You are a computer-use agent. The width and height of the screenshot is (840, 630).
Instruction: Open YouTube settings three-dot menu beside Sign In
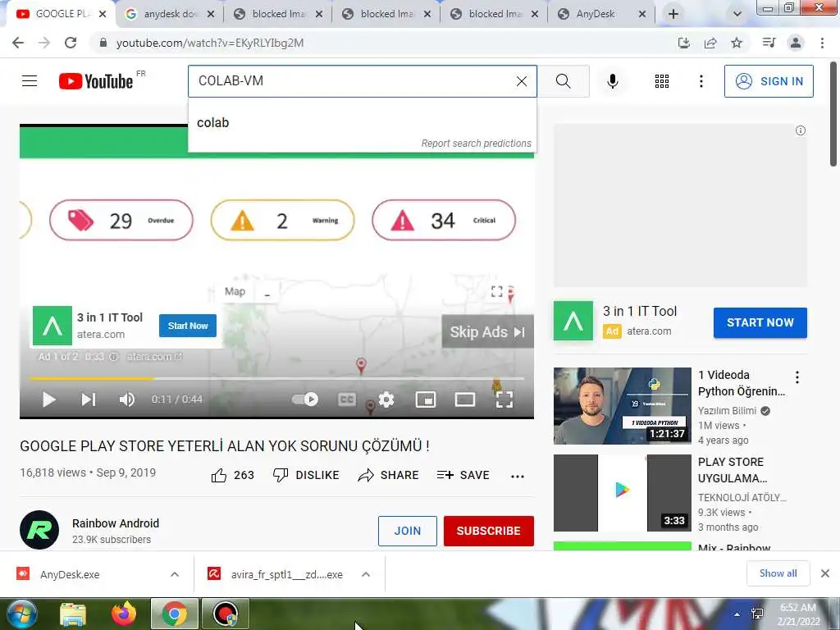[701, 81]
